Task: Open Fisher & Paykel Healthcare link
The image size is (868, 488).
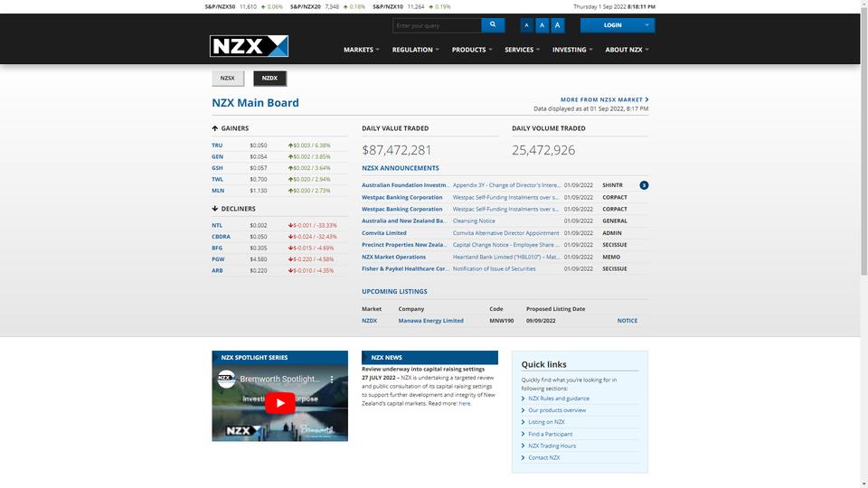Action: [x=405, y=269]
